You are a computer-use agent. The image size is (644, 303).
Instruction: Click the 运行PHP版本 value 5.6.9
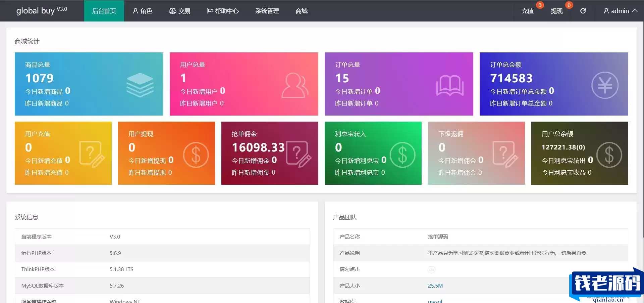(x=115, y=253)
